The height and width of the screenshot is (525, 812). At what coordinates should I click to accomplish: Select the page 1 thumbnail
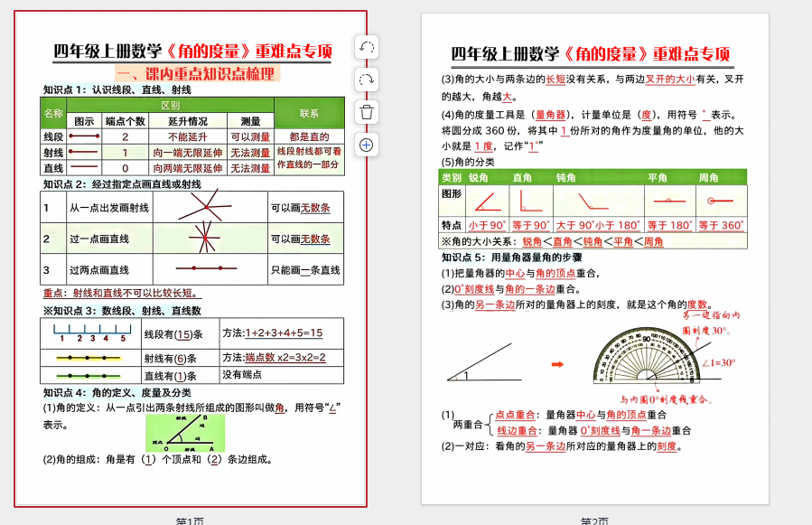(x=191, y=258)
